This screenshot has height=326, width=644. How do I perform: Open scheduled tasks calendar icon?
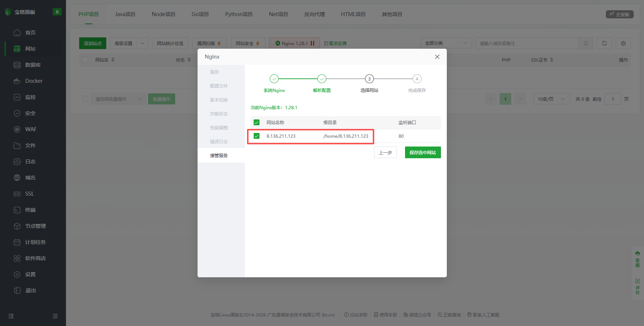point(17,242)
